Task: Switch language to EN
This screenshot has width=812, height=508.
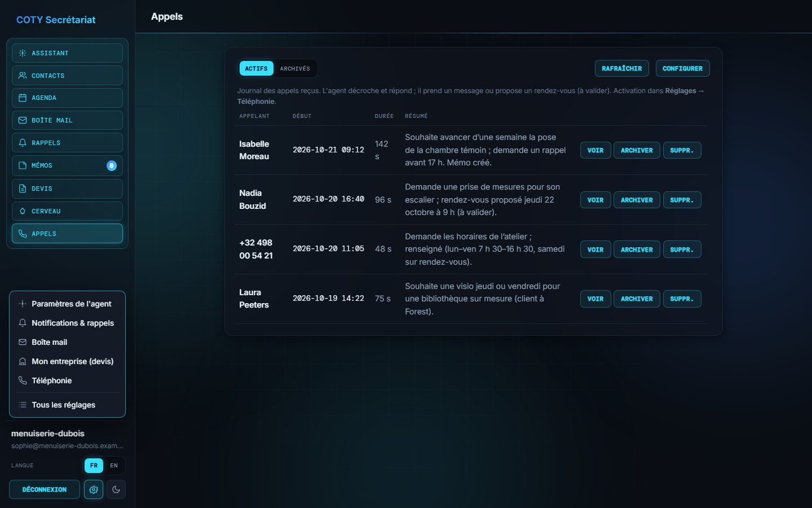Action: [114, 466]
